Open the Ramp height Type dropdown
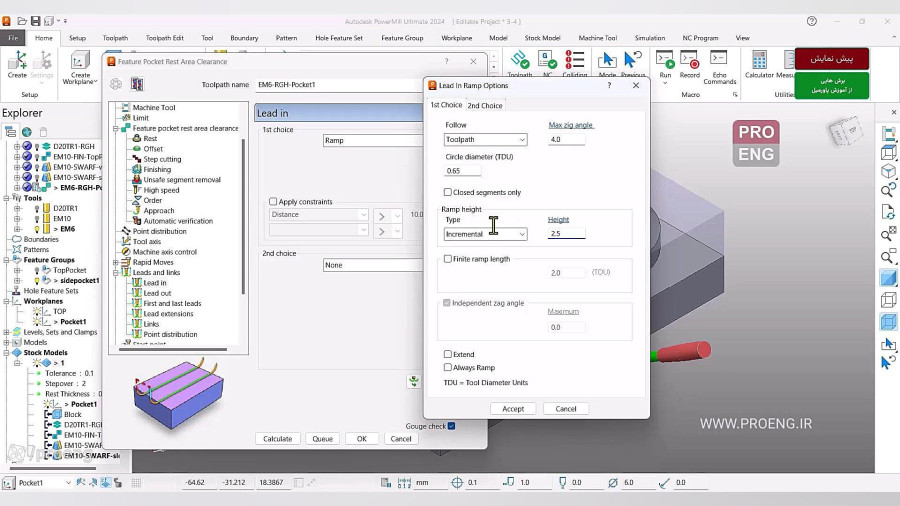 point(486,234)
